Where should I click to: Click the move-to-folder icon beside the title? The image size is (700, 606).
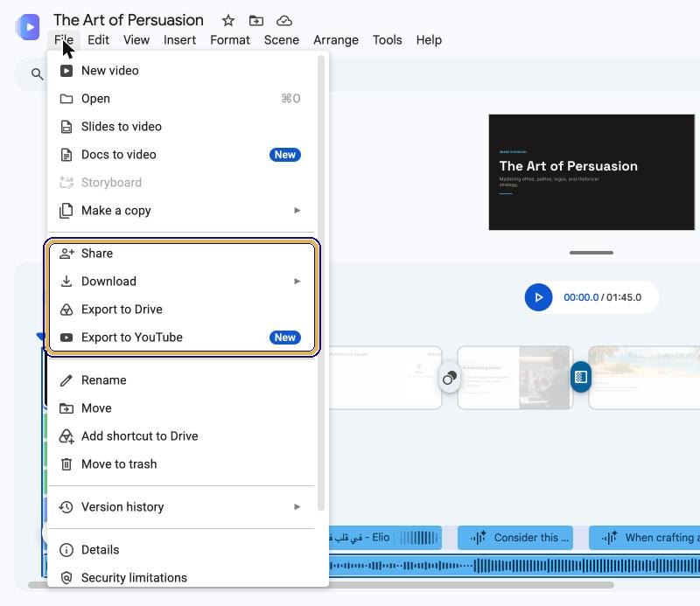[256, 20]
